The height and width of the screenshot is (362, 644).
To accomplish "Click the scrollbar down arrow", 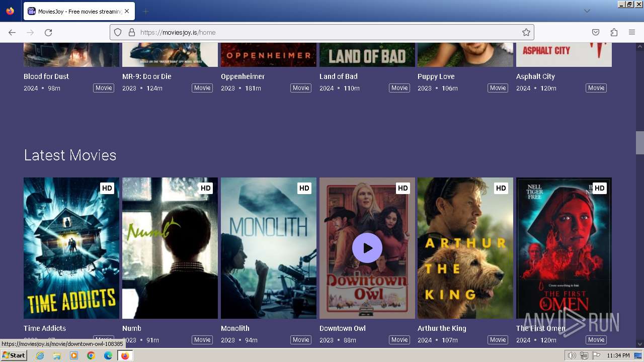I will (x=639, y=344).
